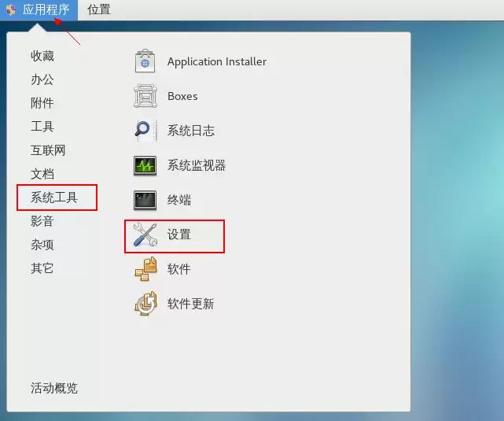This screenshot has width=504, height=421.
Task: Select the 文档 category
Action: pos(42,174)
